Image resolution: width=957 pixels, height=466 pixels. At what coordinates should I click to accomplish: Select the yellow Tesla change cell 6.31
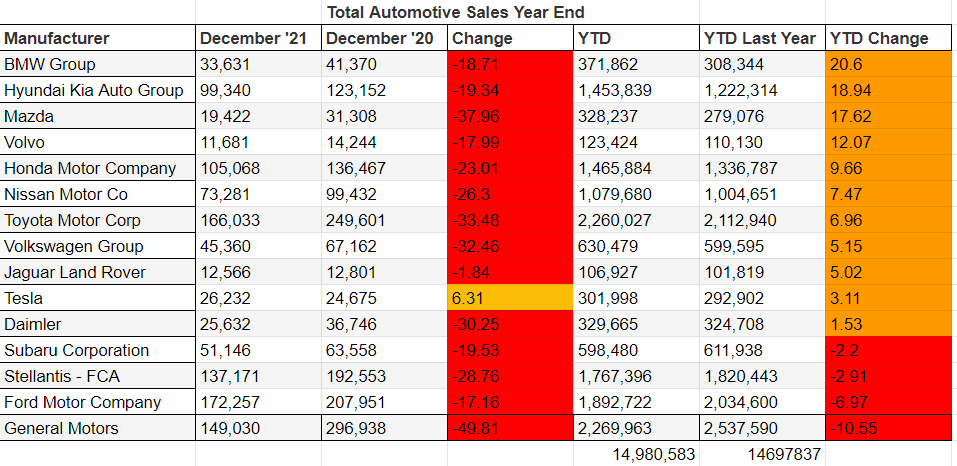510,299
